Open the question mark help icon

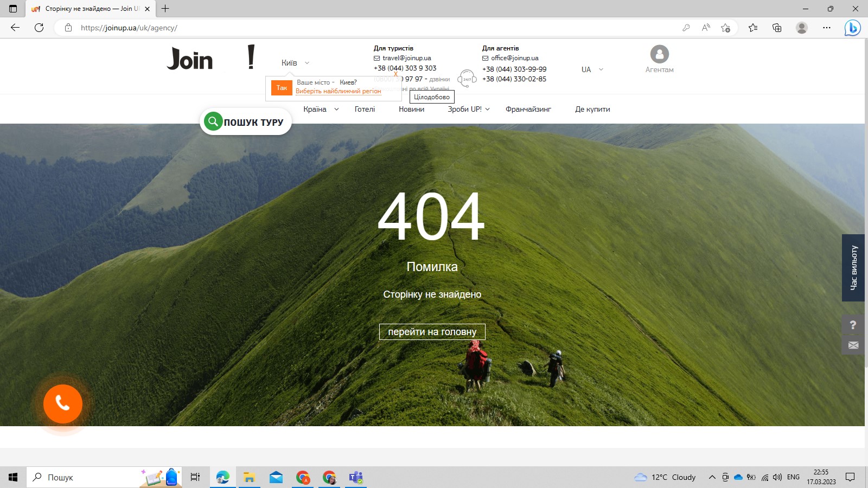(853, 325)
